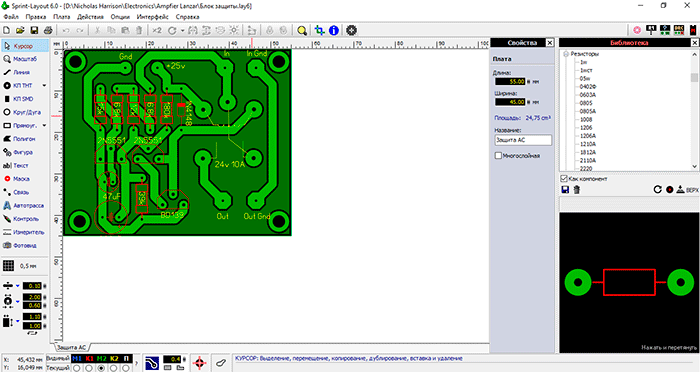Open the Интерфейс menu

pos(152,17)
